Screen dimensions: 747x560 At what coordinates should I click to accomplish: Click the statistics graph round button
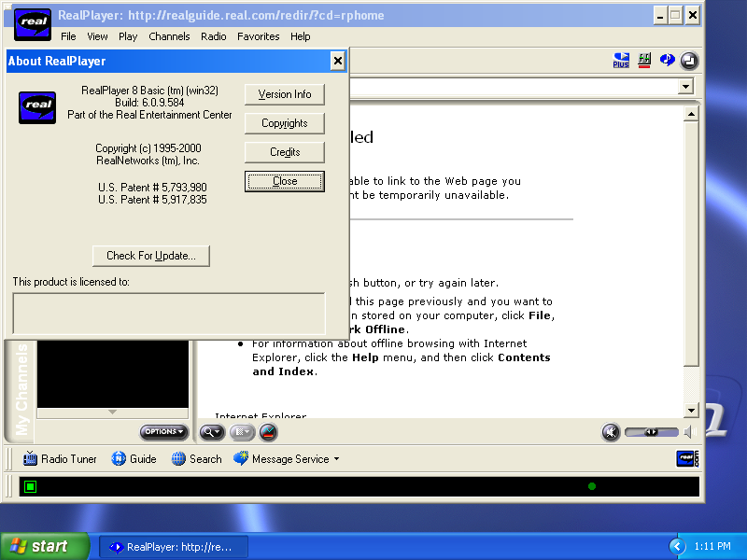click(268, 432)
